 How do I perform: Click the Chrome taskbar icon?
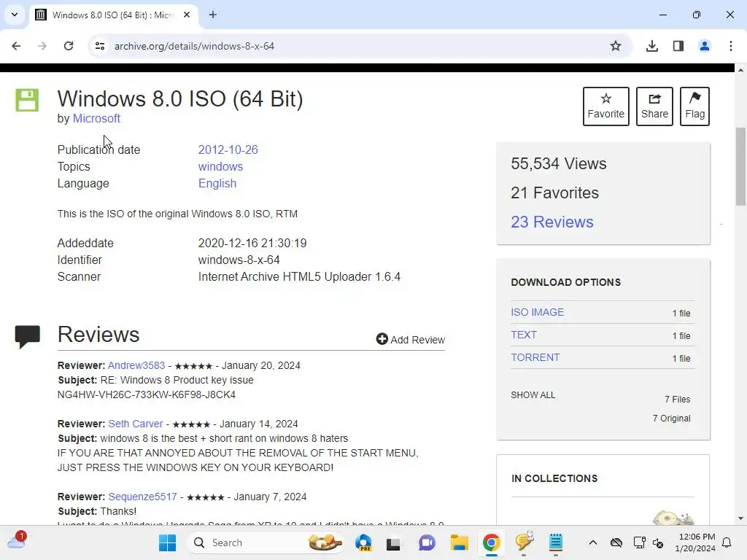click(x=491, y=542)
